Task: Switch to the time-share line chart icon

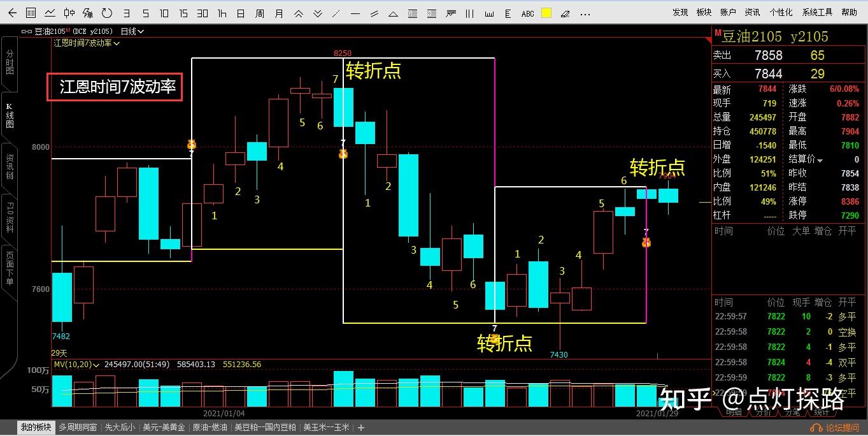Action: [50, 13]
